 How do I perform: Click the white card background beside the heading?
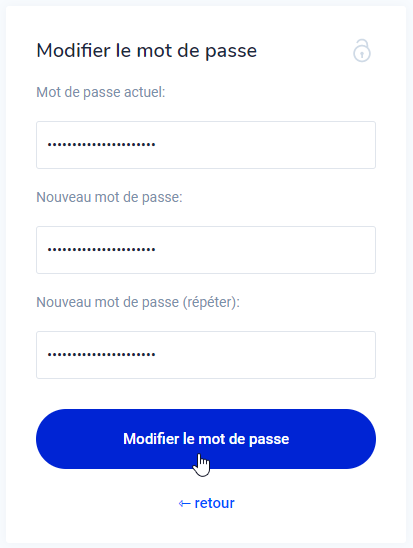304,51
